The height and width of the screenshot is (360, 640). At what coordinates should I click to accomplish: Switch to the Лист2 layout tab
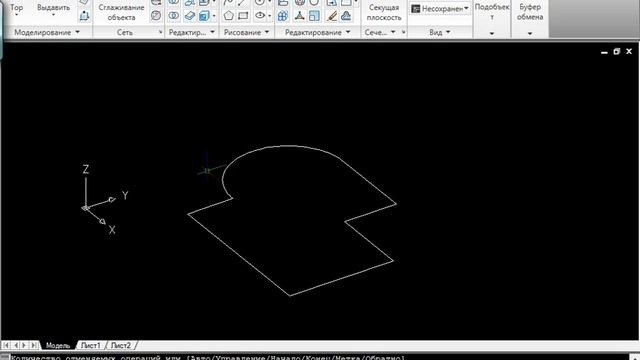pyautogui.click(x=121, y=345)
